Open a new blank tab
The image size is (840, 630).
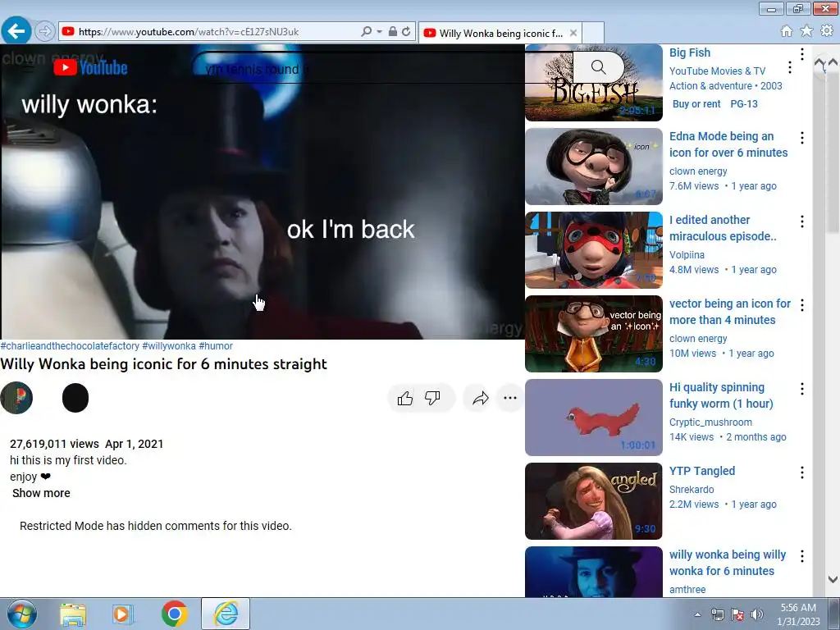click(x=593, y=33)
